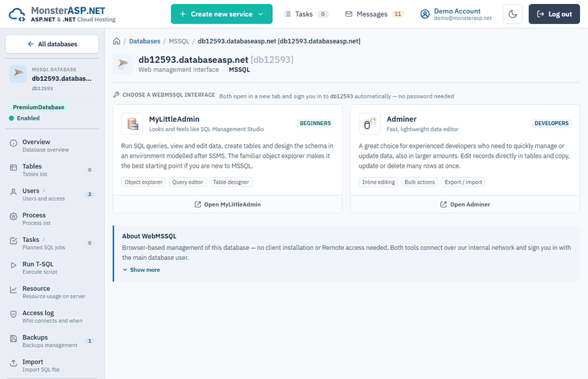The image size is (588, 379).
Task: Click the Bulk actions tag
Action: [x=420, y=182]
